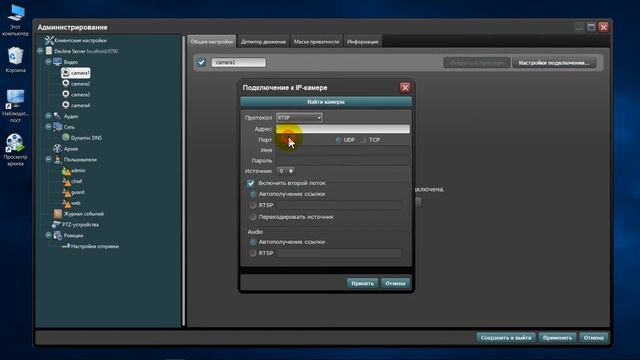Switch to Детектор движения tab

263,41
